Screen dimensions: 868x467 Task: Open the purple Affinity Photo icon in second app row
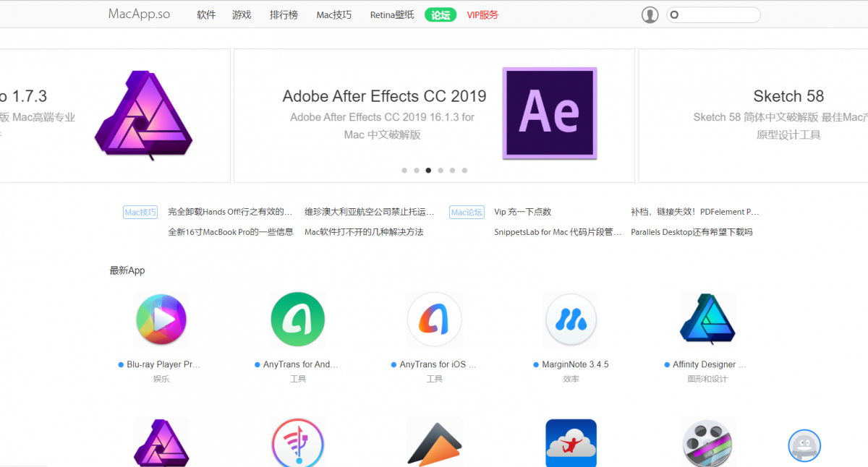click(161, 442)
